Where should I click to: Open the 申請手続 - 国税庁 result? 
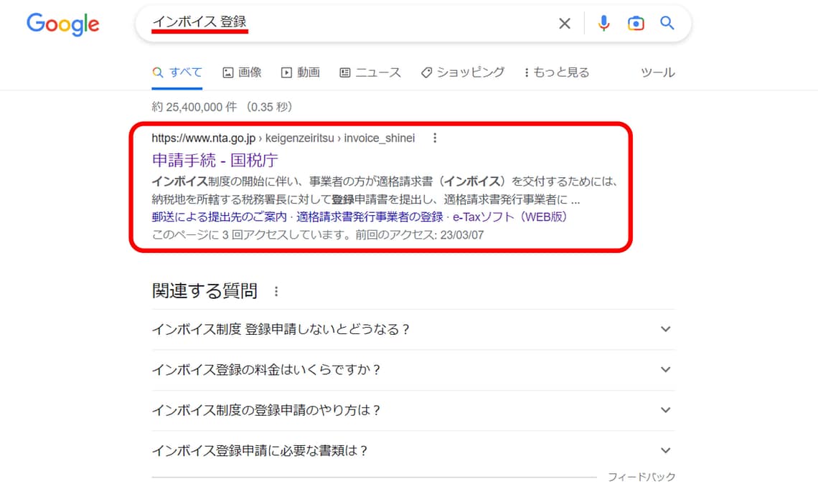(215, 159)
